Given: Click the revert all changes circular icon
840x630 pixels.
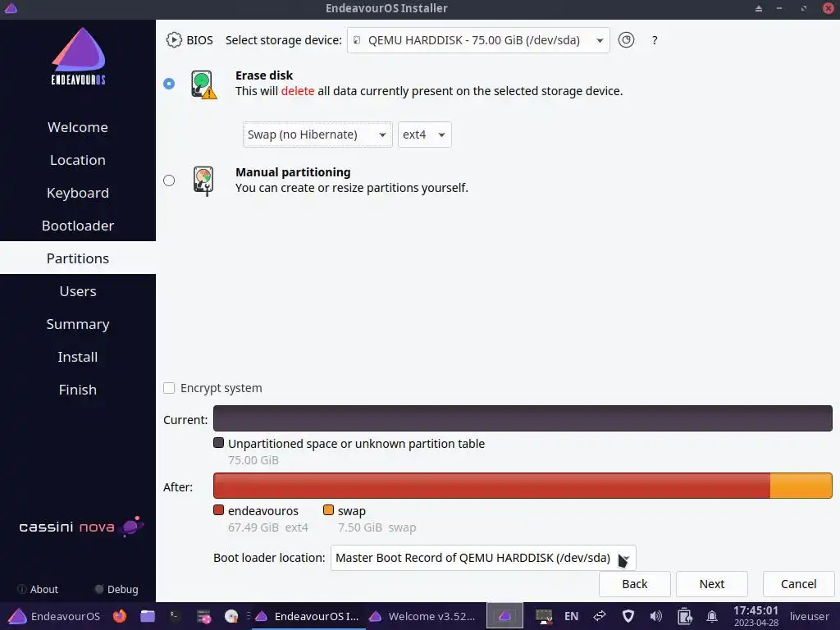Looking at the screenshot, I should [626, 40].
